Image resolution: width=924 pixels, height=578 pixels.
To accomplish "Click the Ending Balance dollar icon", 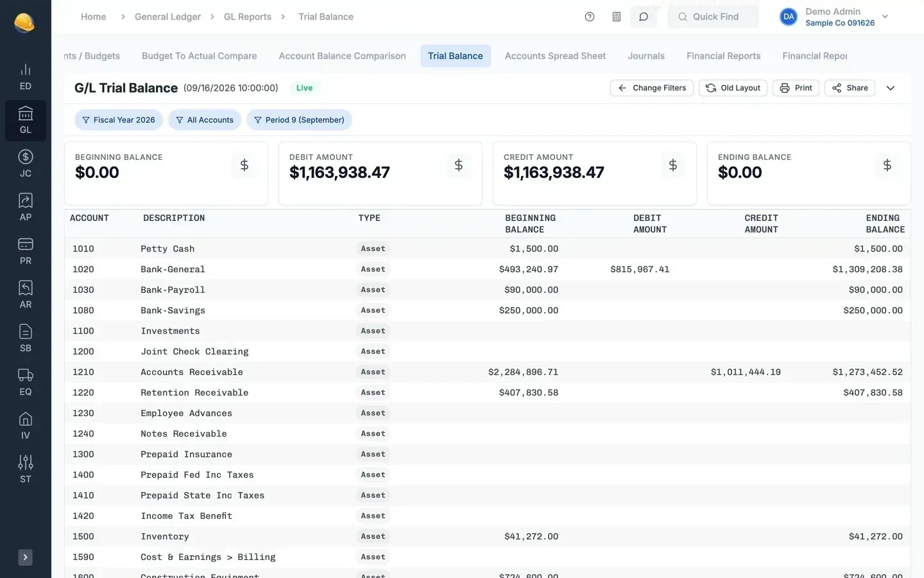I will tap(887, 165).
